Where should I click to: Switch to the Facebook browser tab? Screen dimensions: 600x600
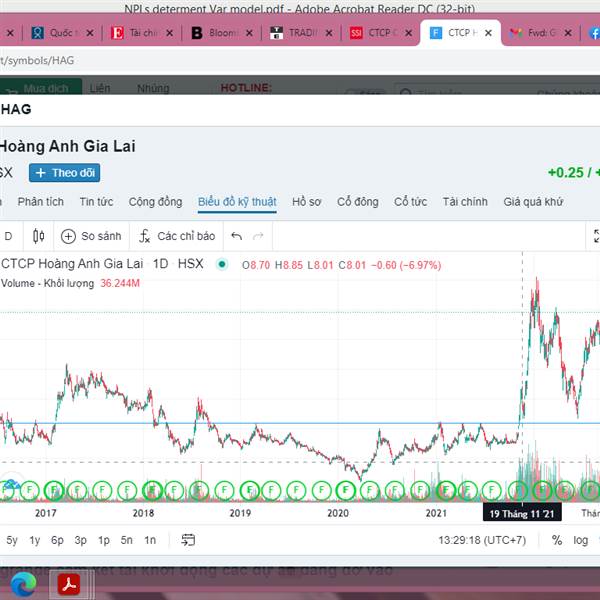tap(594, 33)
